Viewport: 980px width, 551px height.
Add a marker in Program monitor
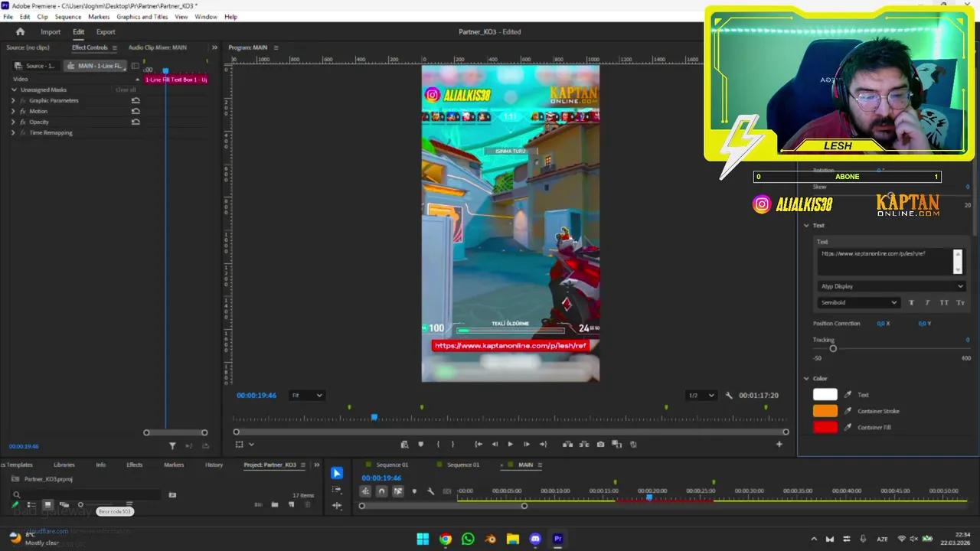pyautogui.click(x=420, y=444)
